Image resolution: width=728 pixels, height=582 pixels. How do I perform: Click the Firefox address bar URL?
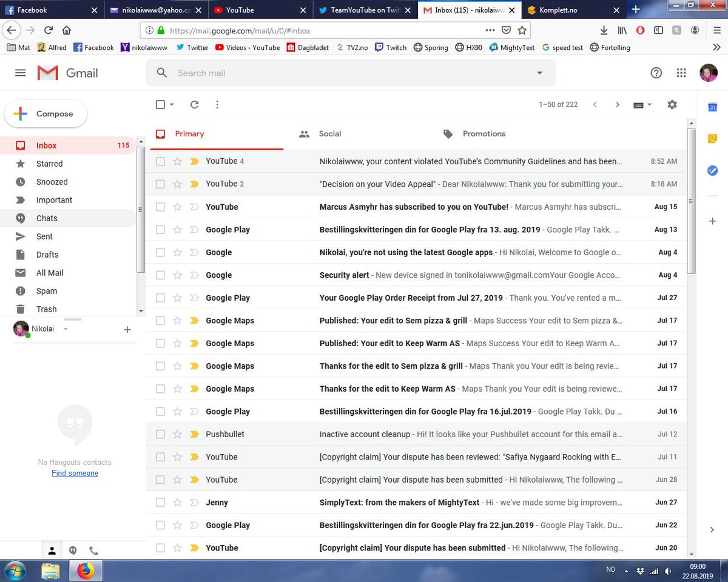[240, 30]
